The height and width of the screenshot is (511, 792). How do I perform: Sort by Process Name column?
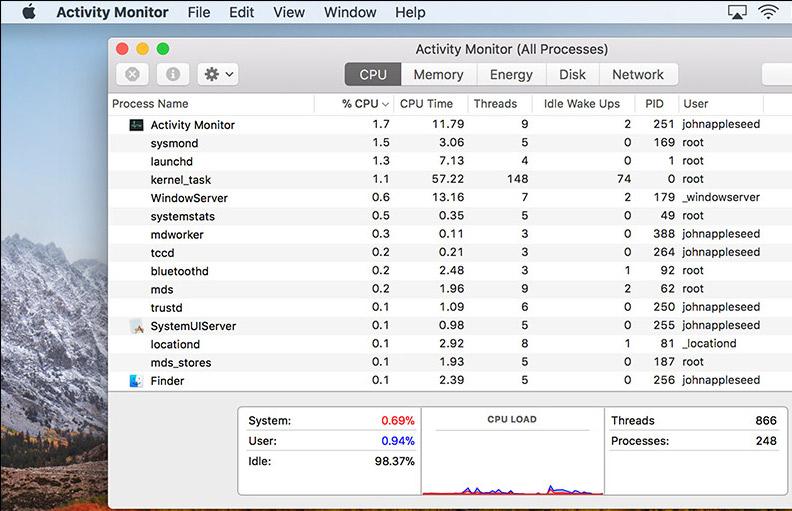[211, 104]
